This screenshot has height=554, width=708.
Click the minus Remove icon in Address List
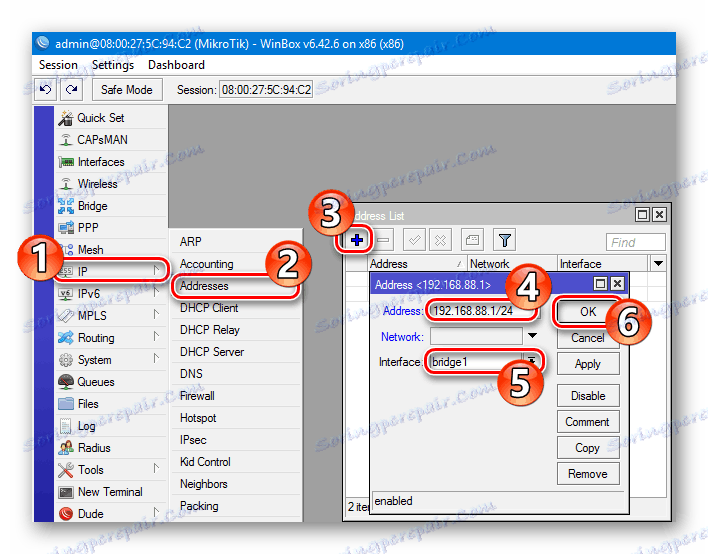[x=383, y=240]
